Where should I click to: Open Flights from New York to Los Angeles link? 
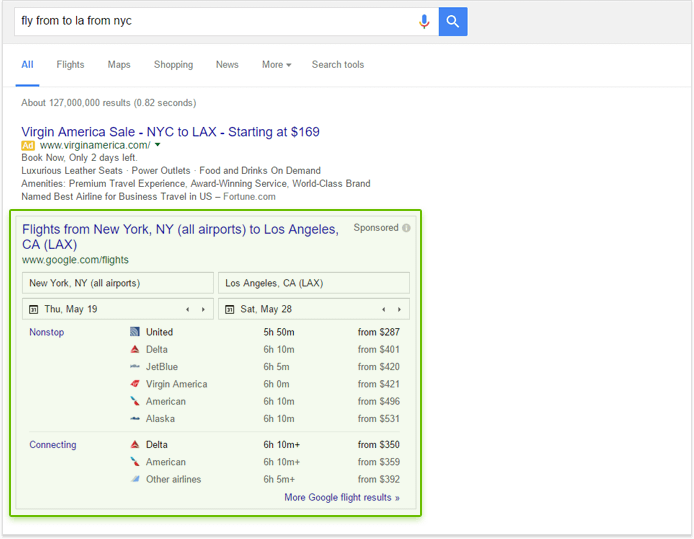coord(181,237)
